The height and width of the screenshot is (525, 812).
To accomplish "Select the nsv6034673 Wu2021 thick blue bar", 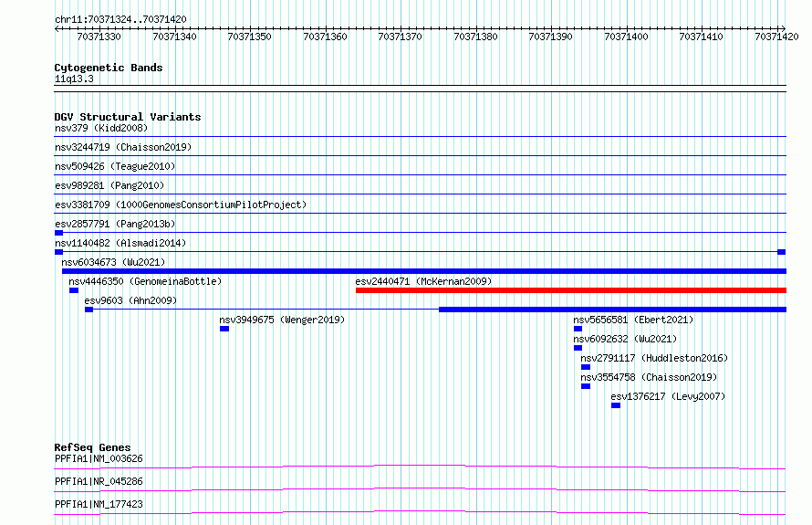I will tap(424, 271).
